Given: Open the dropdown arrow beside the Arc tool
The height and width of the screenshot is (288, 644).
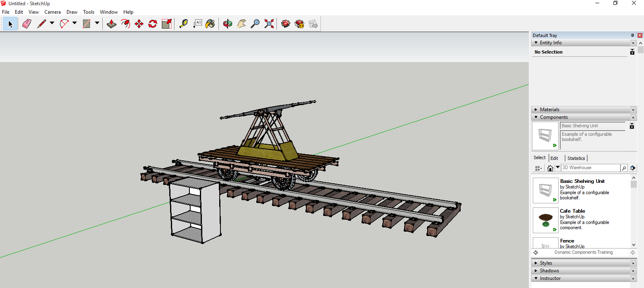Looking at the screenshot, I should [x=75, y=23].
